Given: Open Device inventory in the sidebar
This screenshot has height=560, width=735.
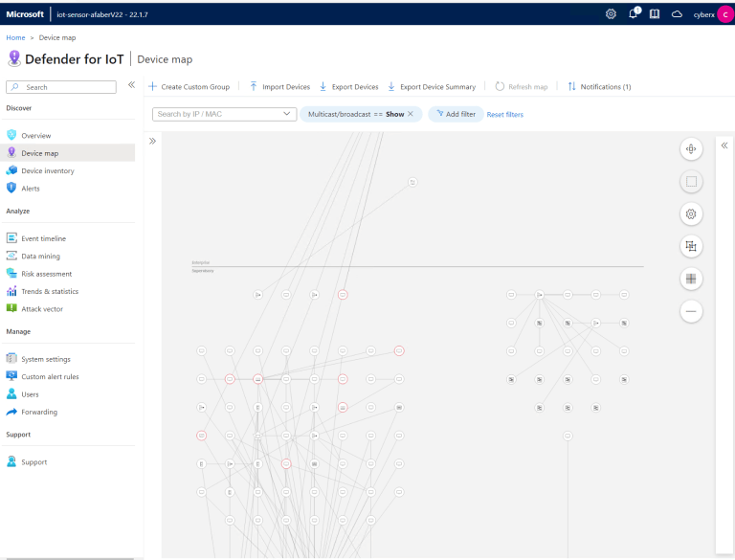Looking at the screenshot, I should 47,170.
